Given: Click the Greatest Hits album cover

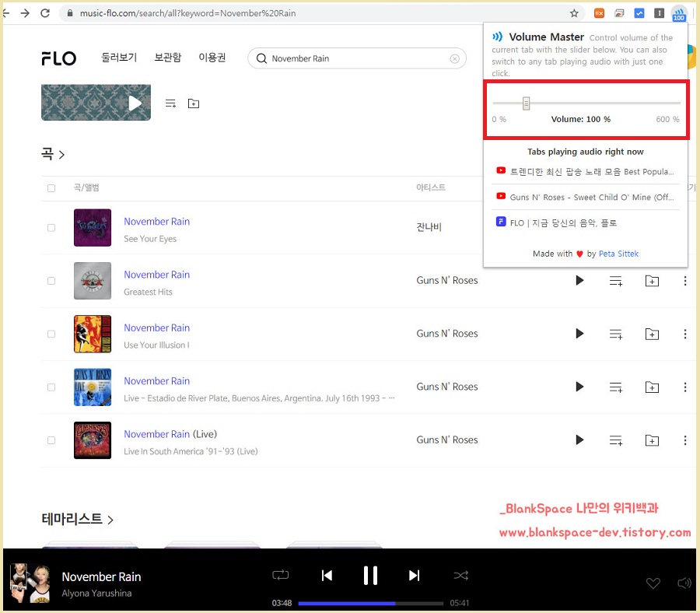Looking at the screenshot, I should point(93,281).
